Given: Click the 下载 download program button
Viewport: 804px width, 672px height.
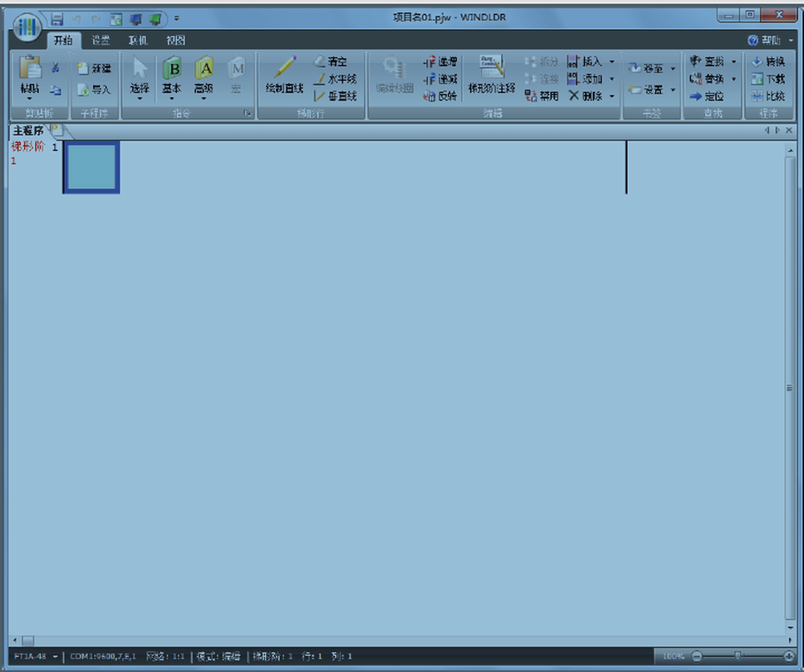Looking at the screenshot, I should (x=768, y=79).
